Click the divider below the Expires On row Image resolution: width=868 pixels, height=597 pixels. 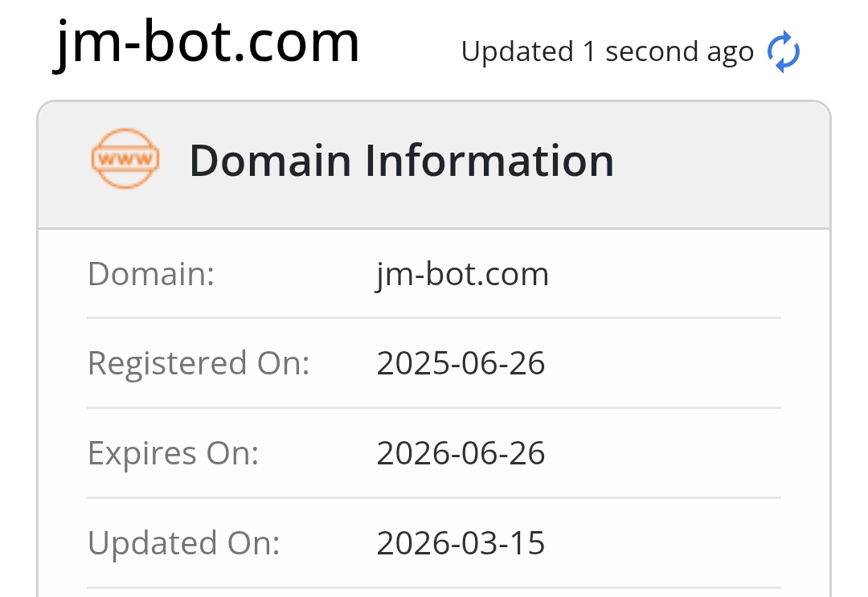point(434,498)
